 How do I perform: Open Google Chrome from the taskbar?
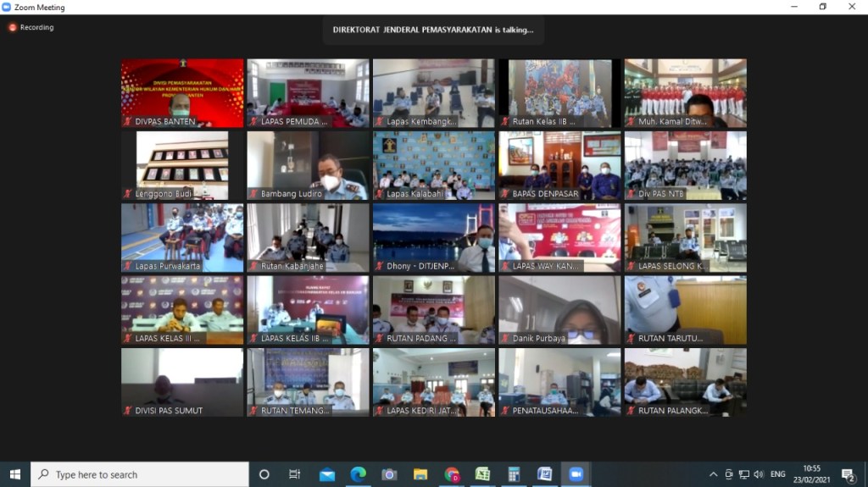click(452, 474)
